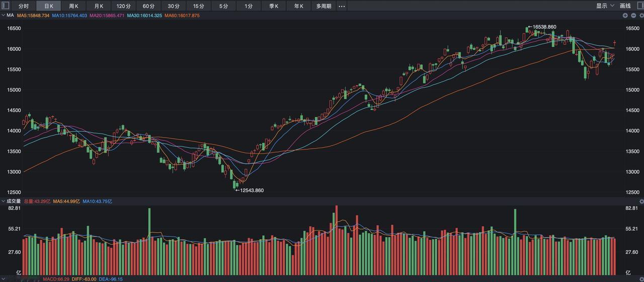Toggle the right sidebar panel icon
The height and width of the screenshot is (282, 644).
pyautogui.click(x=639, y=6)
